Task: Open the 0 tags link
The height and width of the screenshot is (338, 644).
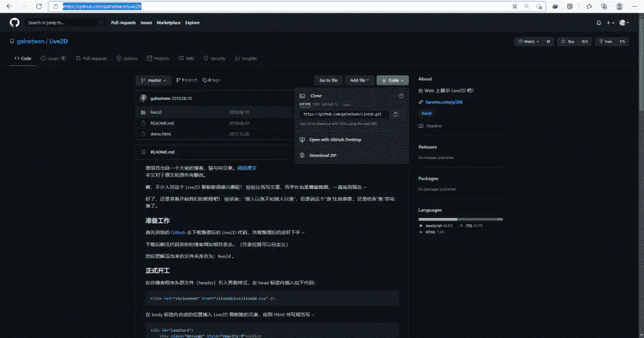Action: click(211, 80)
